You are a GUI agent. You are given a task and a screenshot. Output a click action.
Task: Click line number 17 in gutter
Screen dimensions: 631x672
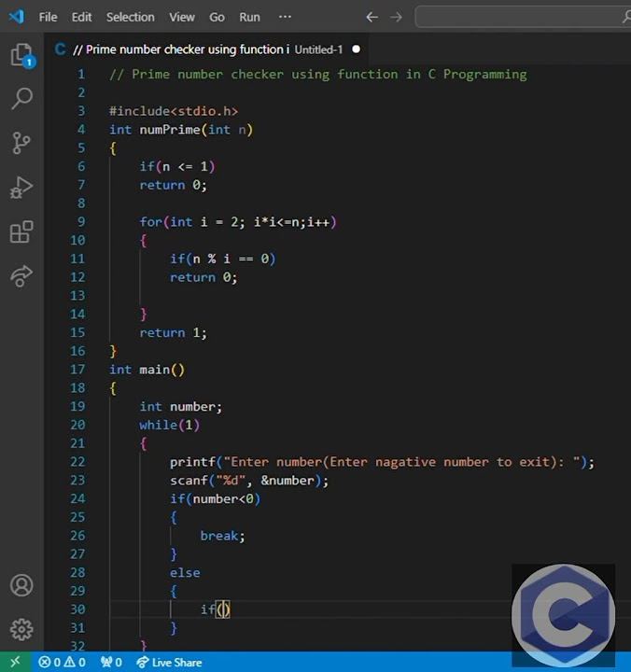tap(77, 370)
